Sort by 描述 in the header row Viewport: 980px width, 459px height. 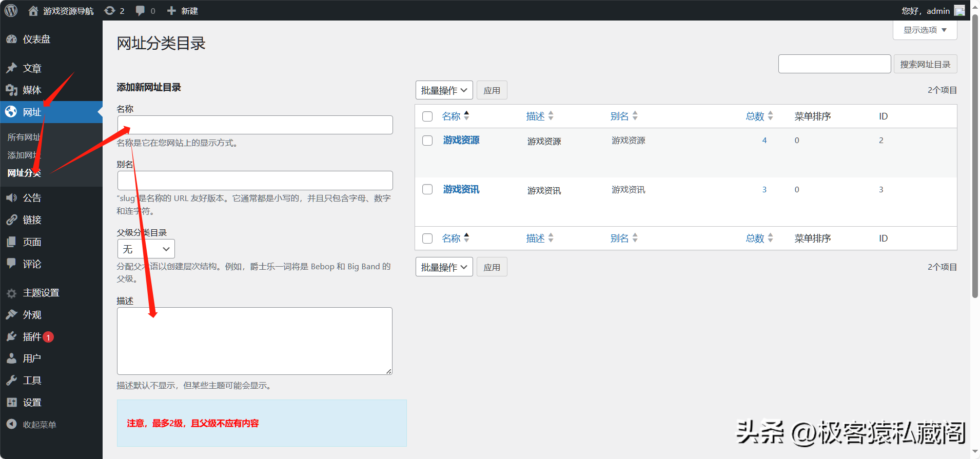540,116
